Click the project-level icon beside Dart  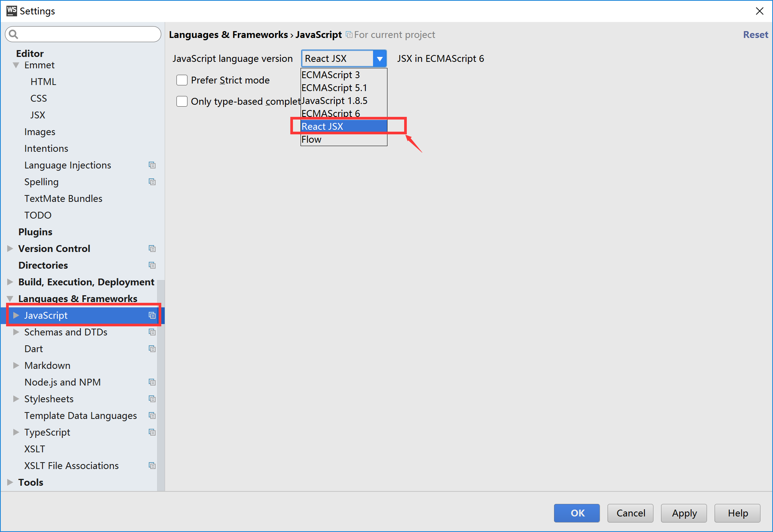coord(152,349)
